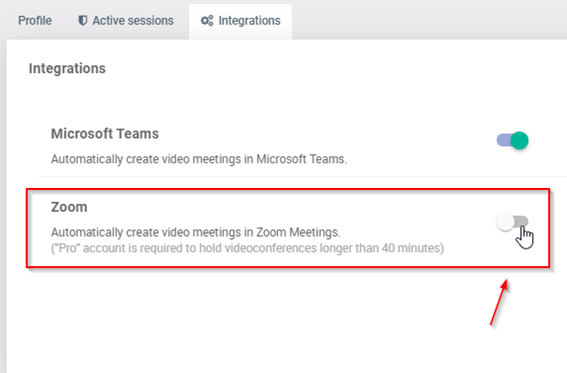Switch to the Active sessions tab
Viewport: 567px width, 373px height.
coord(125,21)
